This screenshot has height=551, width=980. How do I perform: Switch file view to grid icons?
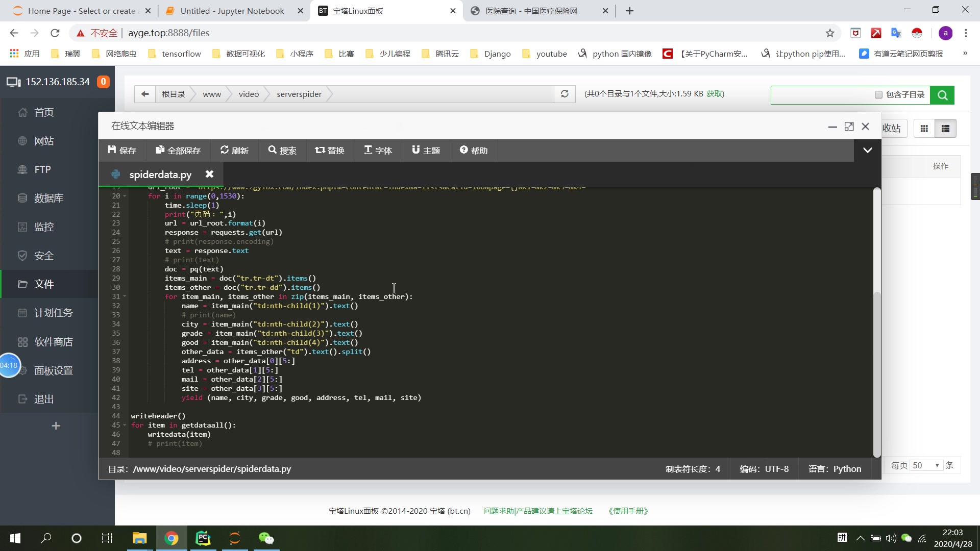pos(924,129)
